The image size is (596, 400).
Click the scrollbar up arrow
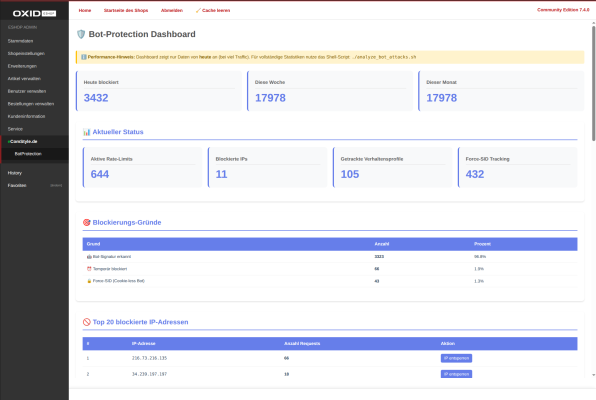pos(593,23)
